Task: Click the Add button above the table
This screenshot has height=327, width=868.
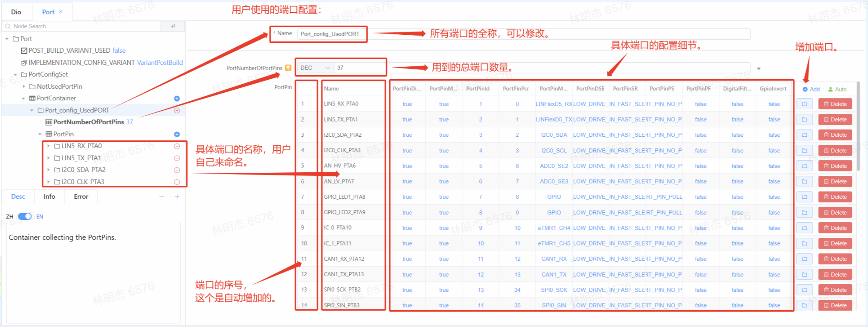Action: pos(811,89)
